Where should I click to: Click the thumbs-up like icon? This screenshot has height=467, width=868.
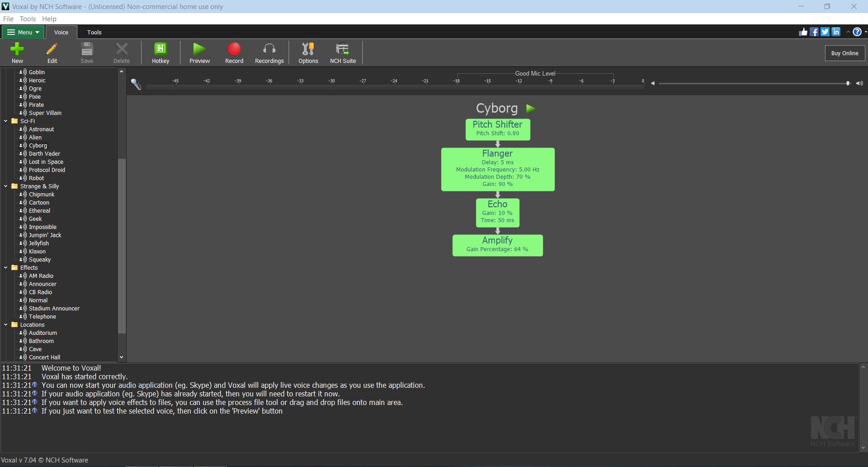803,32
